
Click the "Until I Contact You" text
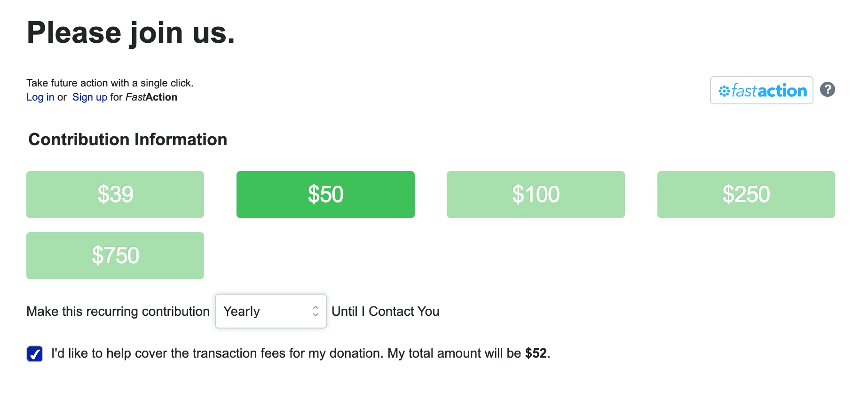(x=385, y=311)
